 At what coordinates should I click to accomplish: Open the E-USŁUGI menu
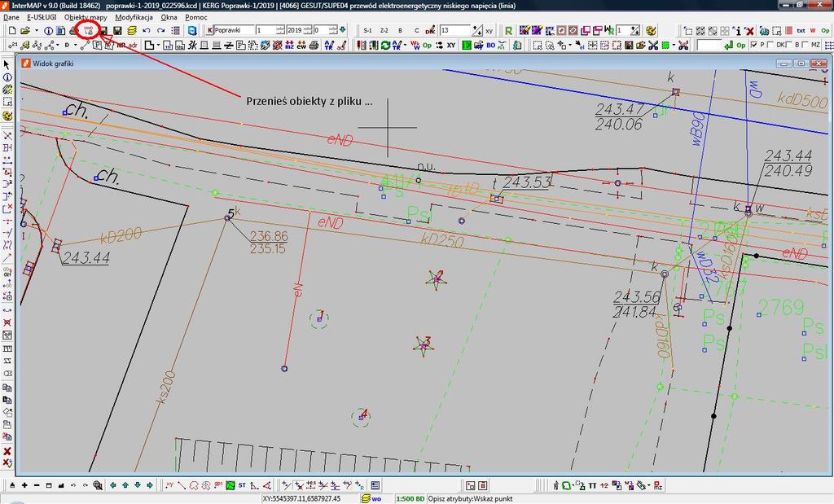42,17
